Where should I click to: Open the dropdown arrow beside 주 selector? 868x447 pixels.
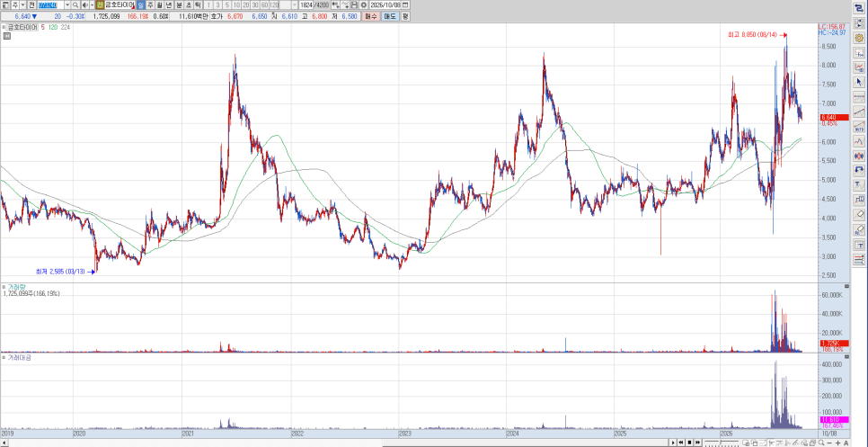[22, 4]
